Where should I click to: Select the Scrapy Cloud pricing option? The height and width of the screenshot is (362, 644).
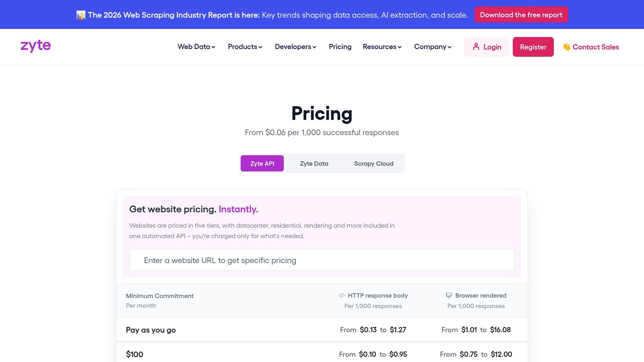click(x=374, y=163)
